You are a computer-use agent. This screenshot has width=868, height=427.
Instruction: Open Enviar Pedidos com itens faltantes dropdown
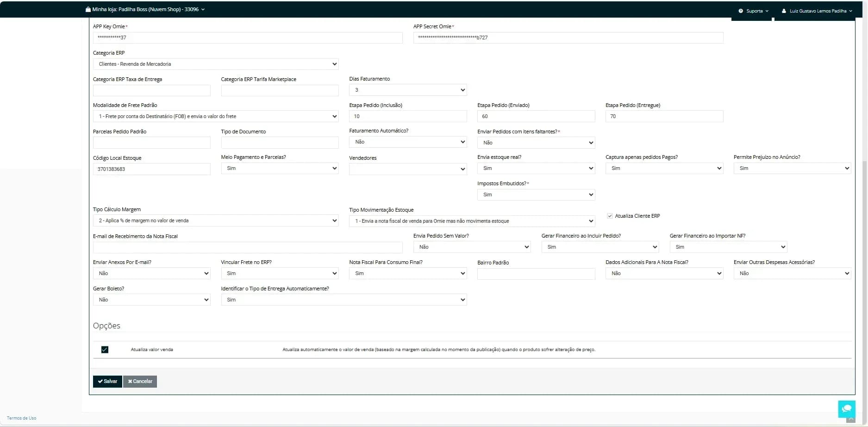coord(536,143)
